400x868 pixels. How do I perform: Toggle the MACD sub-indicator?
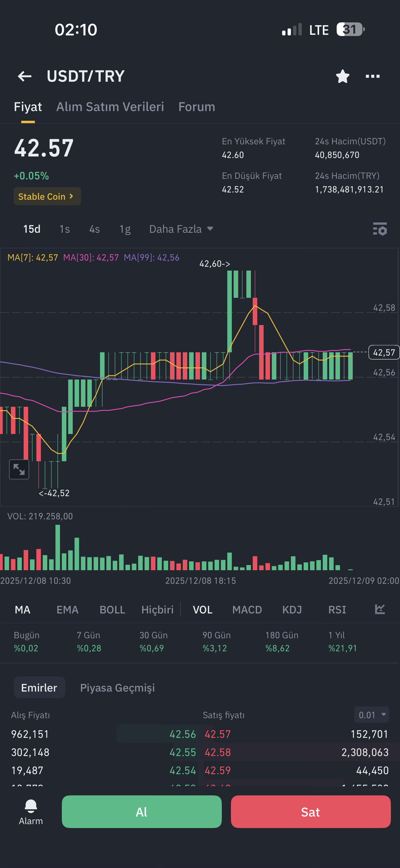(247, 610)
